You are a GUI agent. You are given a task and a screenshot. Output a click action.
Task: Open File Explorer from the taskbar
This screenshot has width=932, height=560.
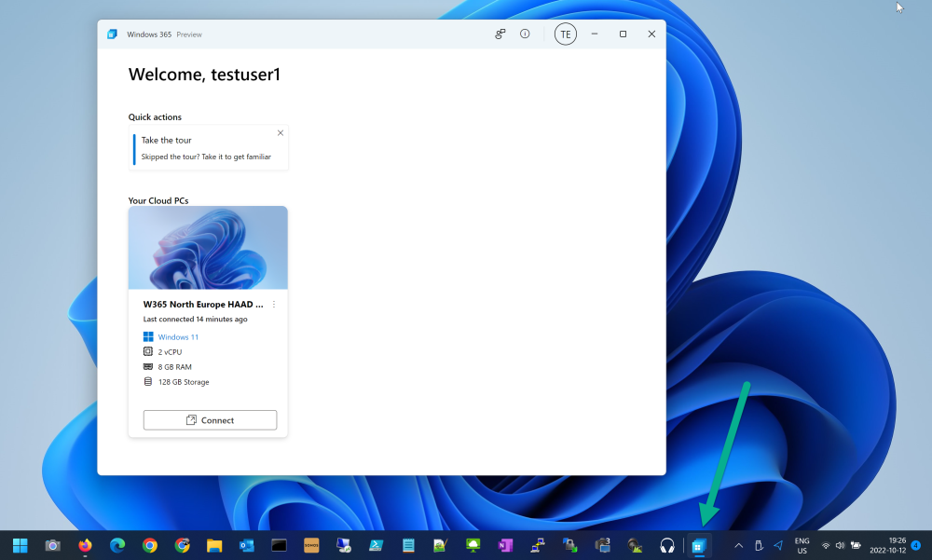click(x=214, y=545)
